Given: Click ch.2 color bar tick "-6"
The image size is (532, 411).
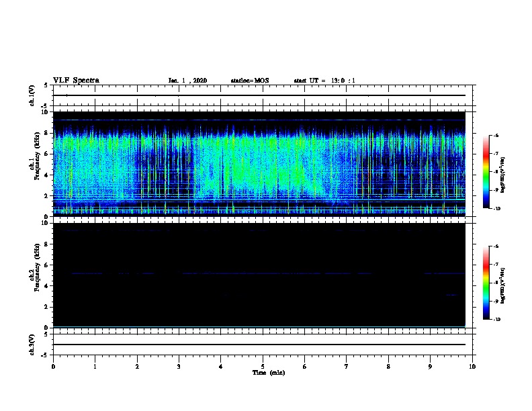Looking at the screenshot, I should tap(496, 246).
